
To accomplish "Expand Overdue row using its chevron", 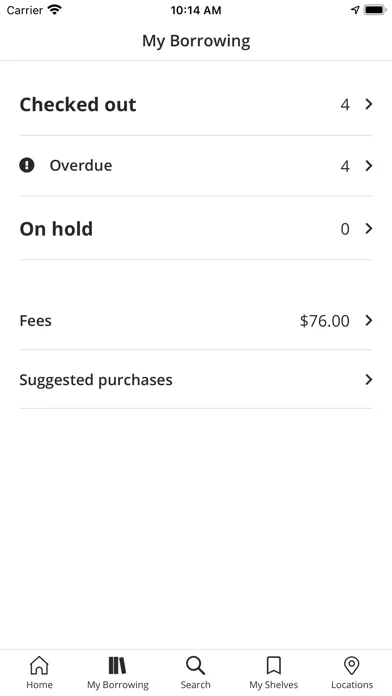I will point(368,166).
